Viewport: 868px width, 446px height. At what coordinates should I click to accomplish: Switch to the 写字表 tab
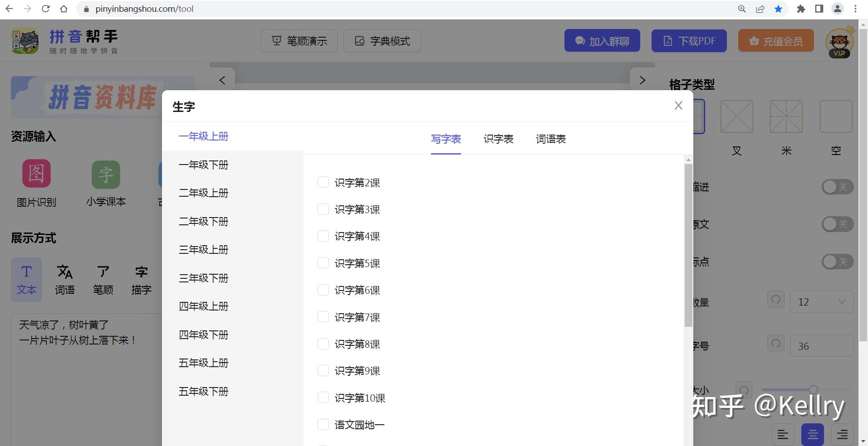tap(446, 139)
